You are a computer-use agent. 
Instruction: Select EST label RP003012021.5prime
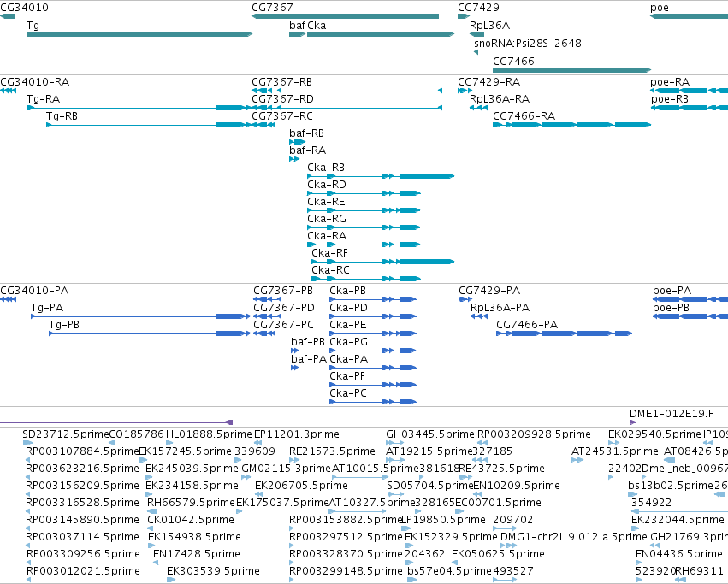[83, 571]
